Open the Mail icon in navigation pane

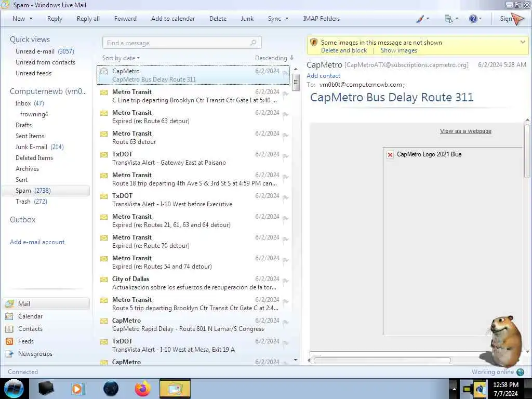[9, 303]
